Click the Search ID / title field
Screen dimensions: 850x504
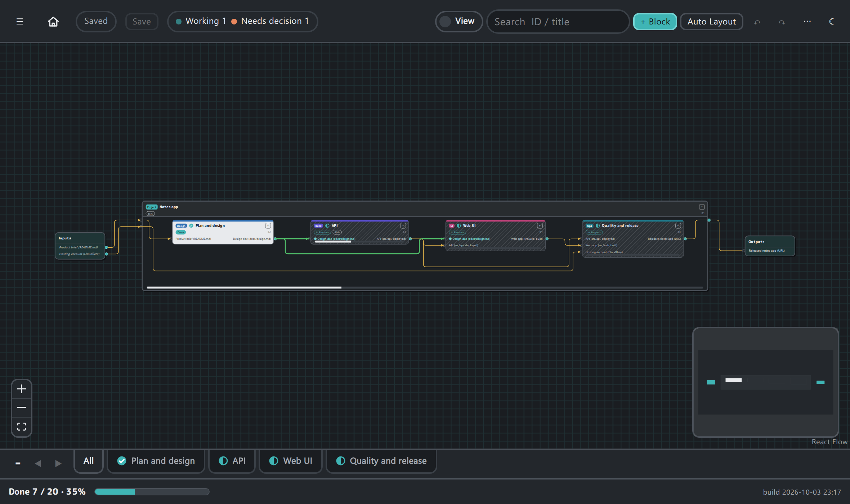tap(558, 22)
